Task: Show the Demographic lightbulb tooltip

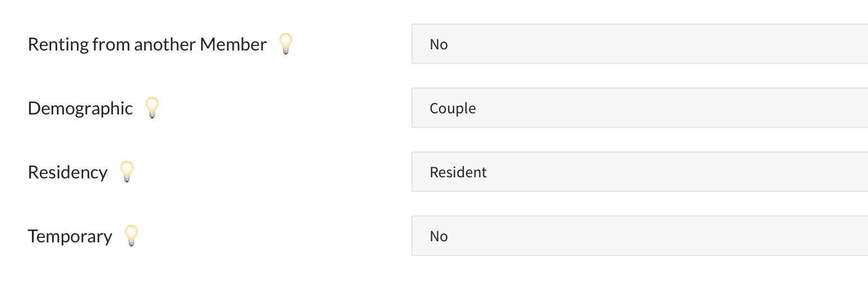Action: (x=152, y=107)
